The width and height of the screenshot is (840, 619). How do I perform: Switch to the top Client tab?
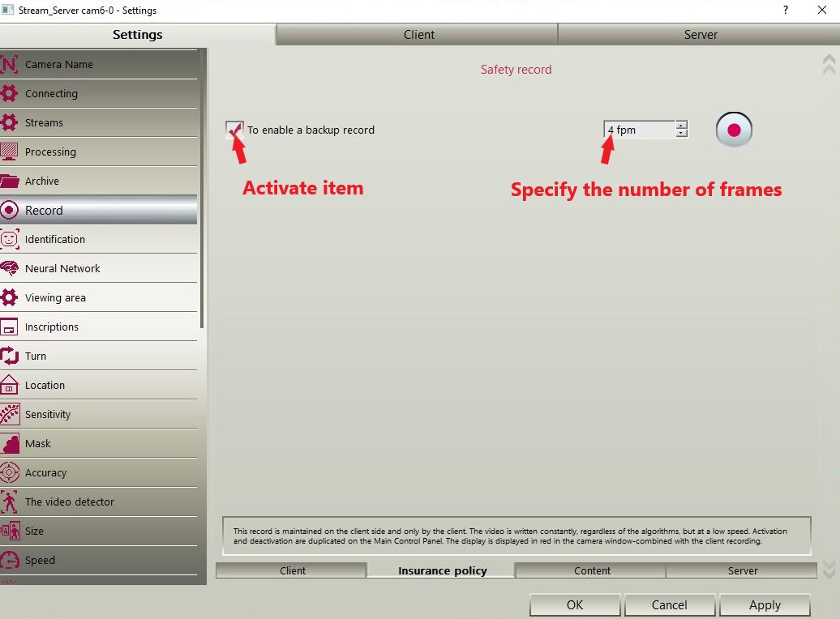[x=418, y=35]
